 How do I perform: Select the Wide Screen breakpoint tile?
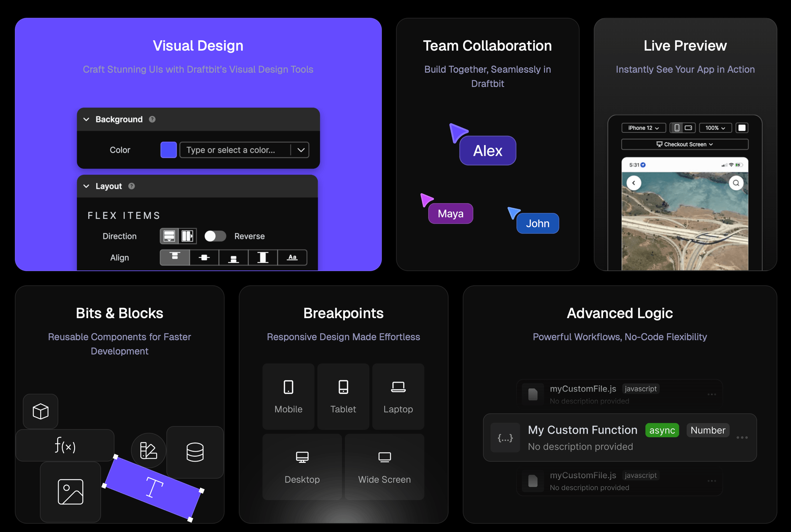(384, 467)
